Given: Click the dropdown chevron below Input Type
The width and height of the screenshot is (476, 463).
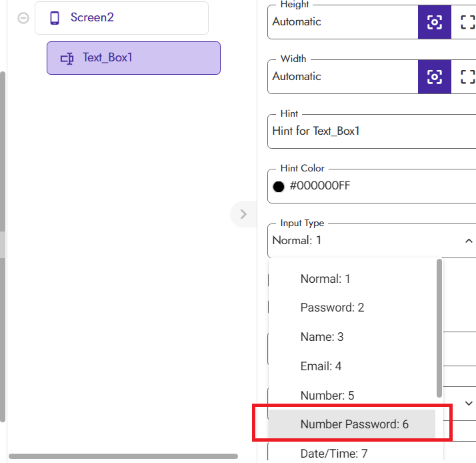Looking at the screenshot, I should coord(469,403).
